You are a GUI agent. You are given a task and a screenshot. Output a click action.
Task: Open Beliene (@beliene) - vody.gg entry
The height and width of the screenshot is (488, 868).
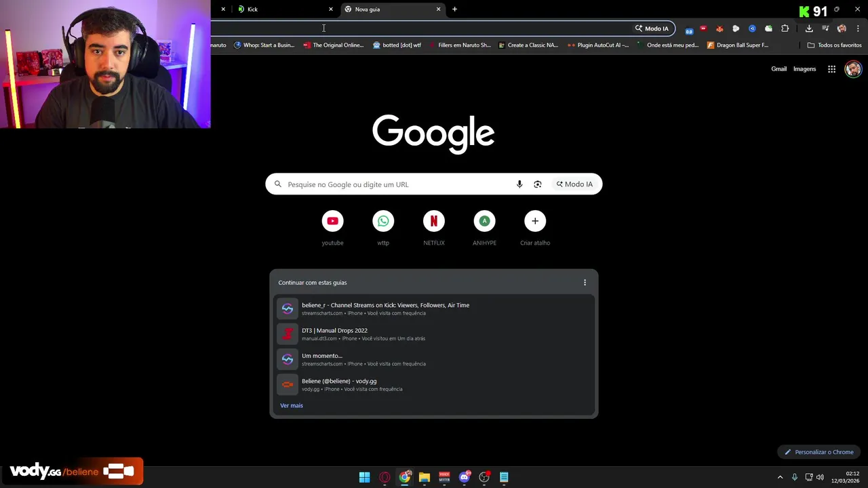[434, 384]
